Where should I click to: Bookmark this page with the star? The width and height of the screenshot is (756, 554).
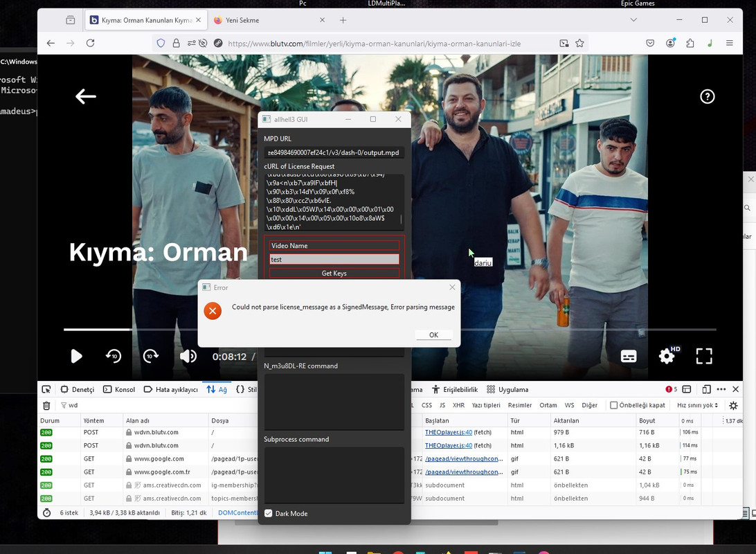pyautogui.click(x=579, y=44)
